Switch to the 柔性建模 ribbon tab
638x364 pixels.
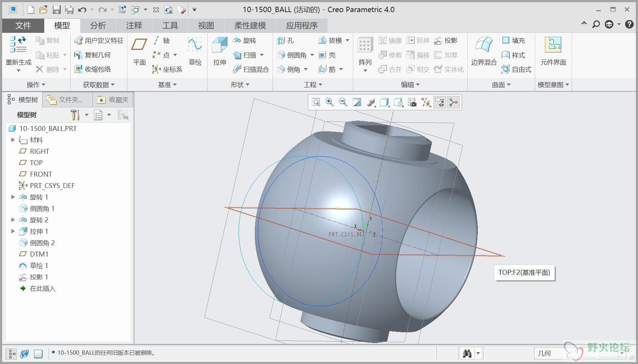click(x=250, y=26)
